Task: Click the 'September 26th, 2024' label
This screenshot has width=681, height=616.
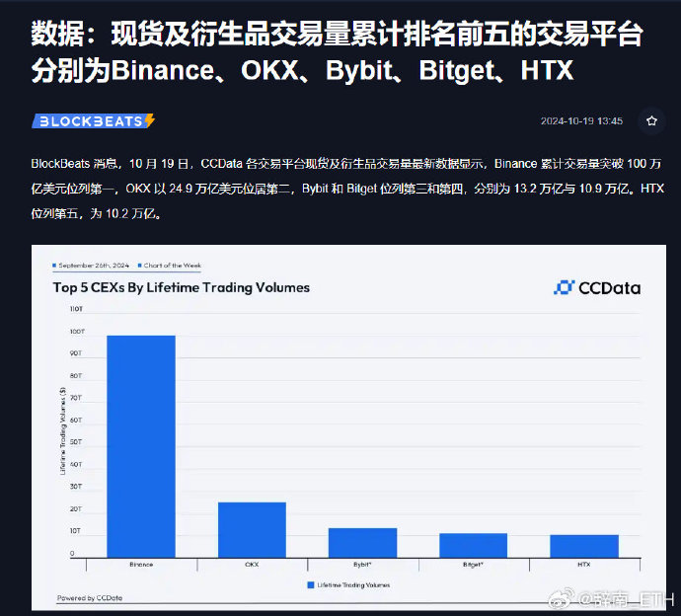Action: [x=94, y=266]
